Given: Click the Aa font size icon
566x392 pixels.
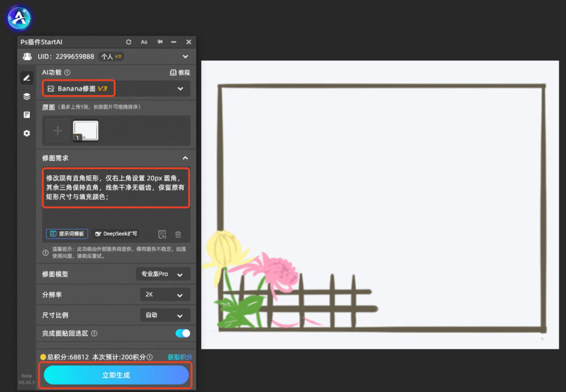Looking at the screenshot, I should 144,42.
